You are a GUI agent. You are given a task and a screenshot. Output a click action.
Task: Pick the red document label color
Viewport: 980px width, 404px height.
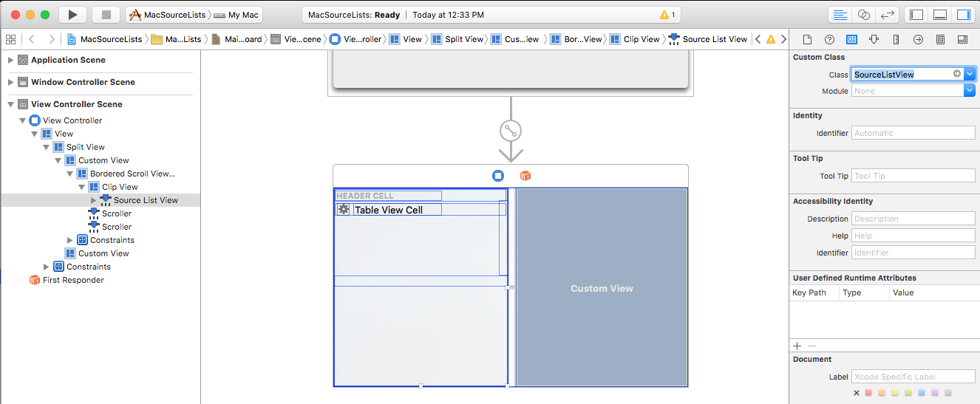point(868,393)
